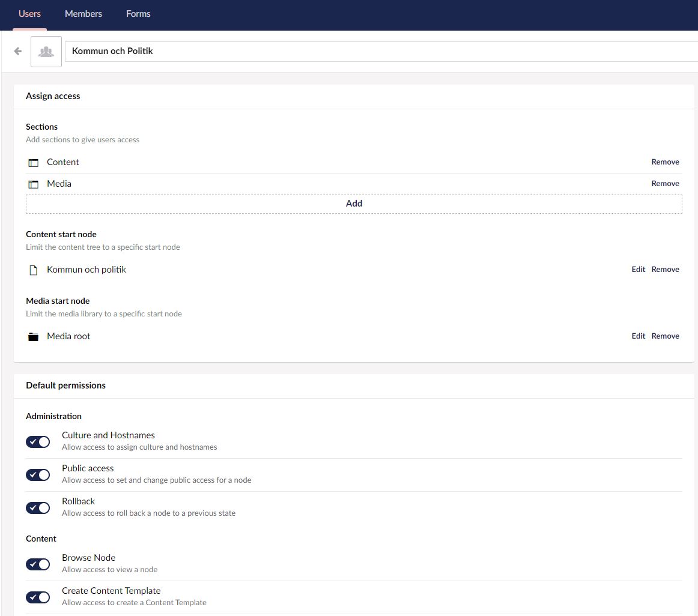Screen dimensions: 698x616
Task: Remove the Media root start node
Action: point(665,336)
